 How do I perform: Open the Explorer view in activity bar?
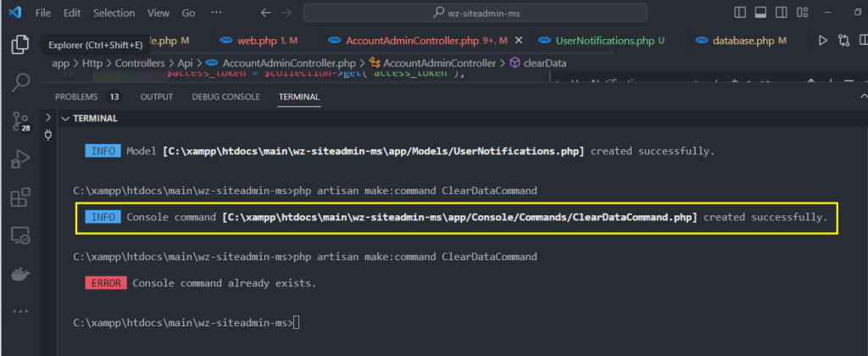[20, 45]
